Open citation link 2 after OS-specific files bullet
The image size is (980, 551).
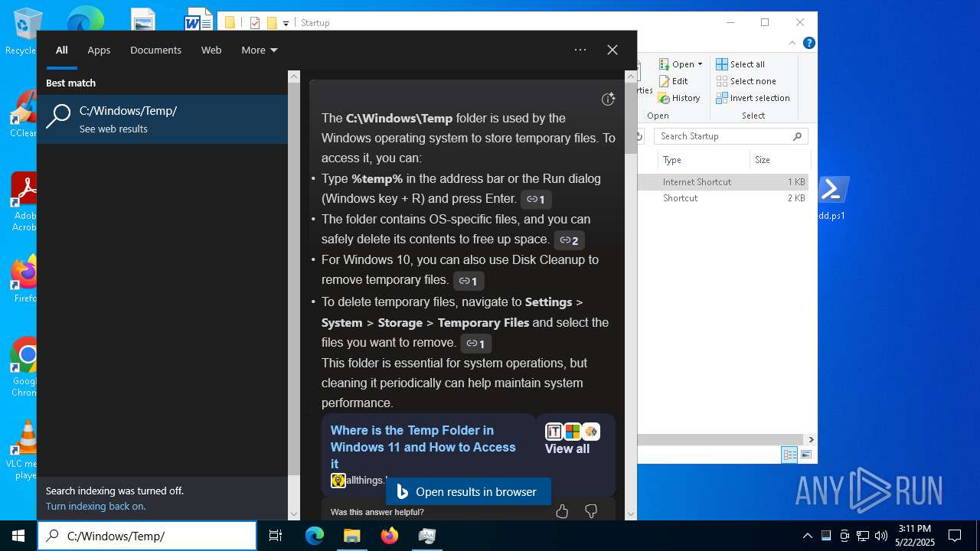569,240
